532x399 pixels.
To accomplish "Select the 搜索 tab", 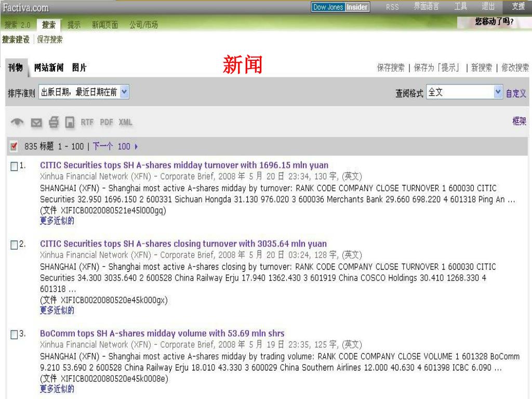I will [49, 25].
